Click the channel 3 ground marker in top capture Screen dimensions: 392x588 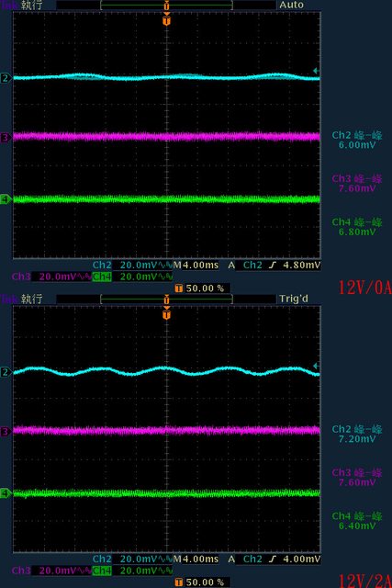(x=5, y=138)
